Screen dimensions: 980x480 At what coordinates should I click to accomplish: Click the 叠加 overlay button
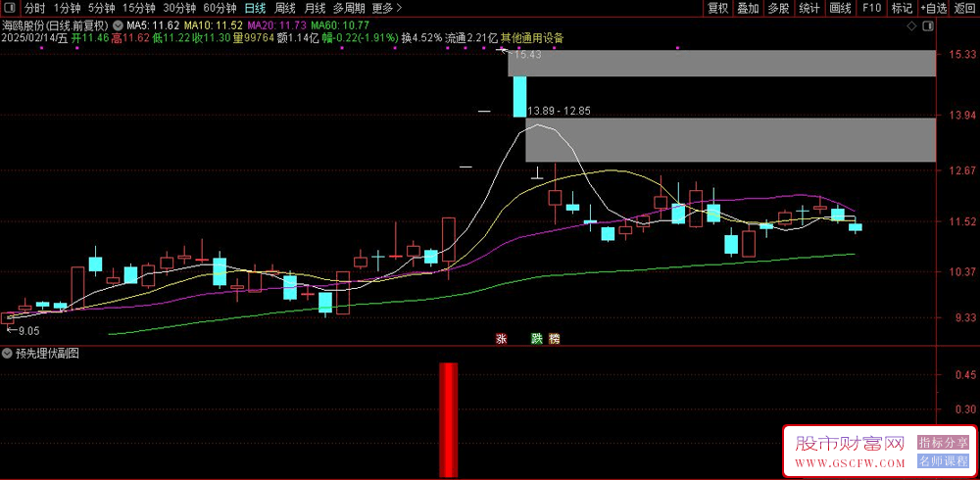[748, 8]
